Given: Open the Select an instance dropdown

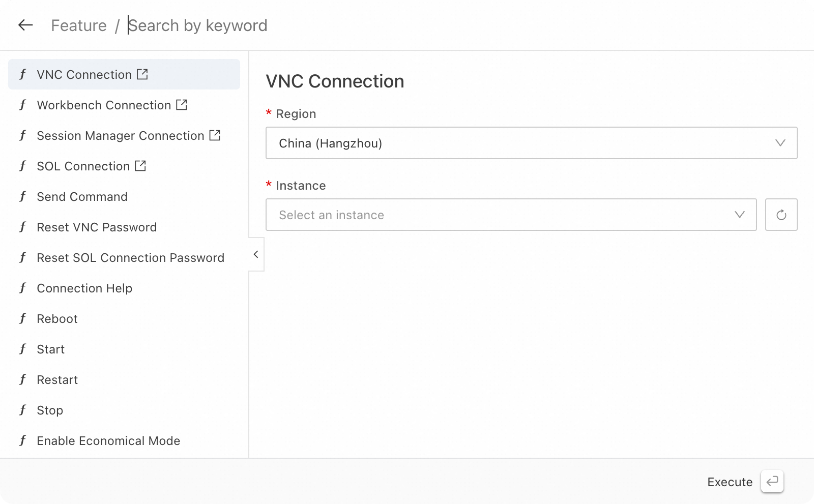Looking at the screenshot, I should coord(511,215).
